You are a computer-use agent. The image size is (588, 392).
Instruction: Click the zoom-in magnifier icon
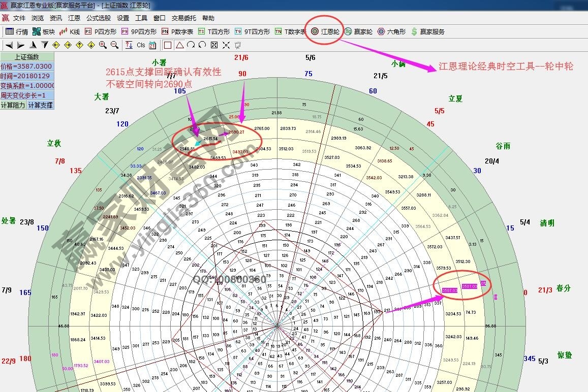101,45
